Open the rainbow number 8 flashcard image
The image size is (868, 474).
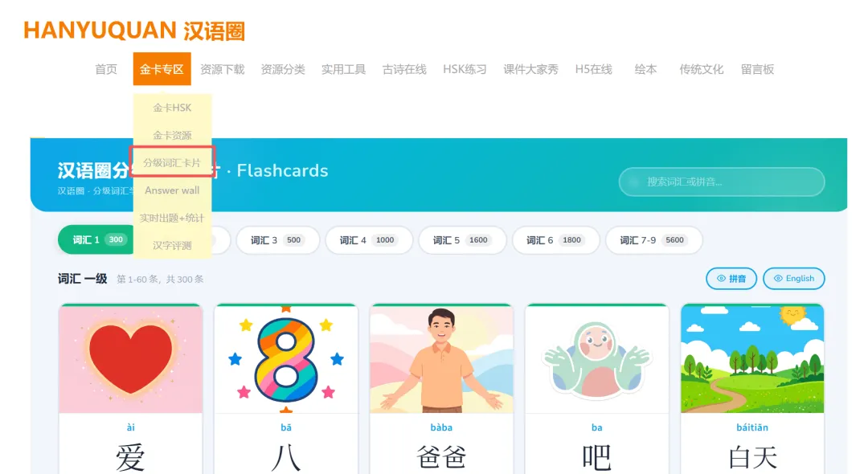pyautogui.click(x=286, y=359)
